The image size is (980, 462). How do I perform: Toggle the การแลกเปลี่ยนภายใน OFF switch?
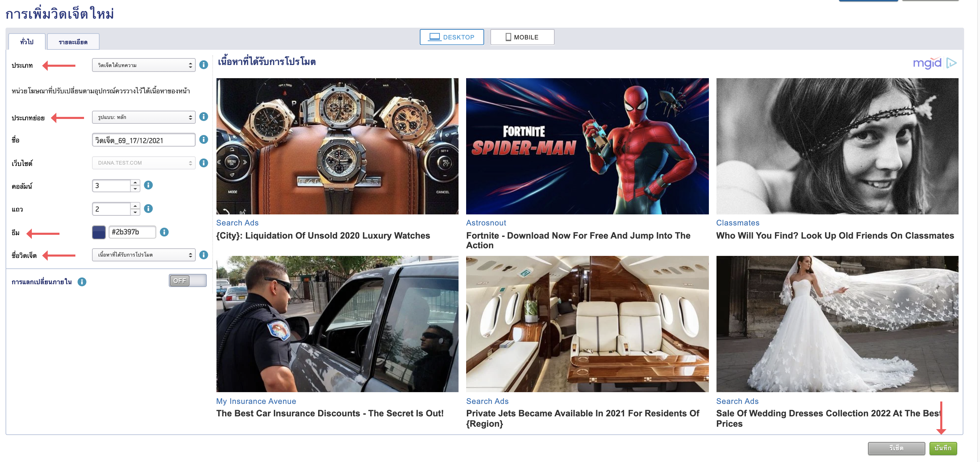click(x=187, y=281)
